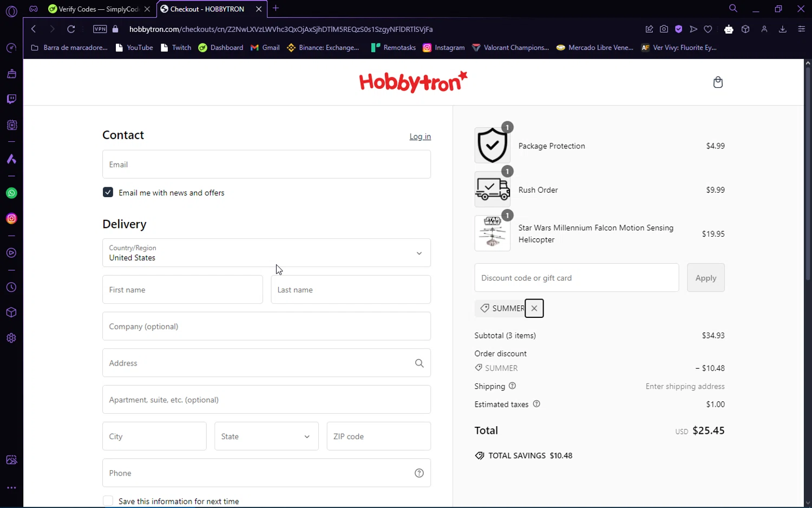Uncheck Email me with news and offers
The width and height of the screenshot is (812, 508).
(x=108, y=192)
